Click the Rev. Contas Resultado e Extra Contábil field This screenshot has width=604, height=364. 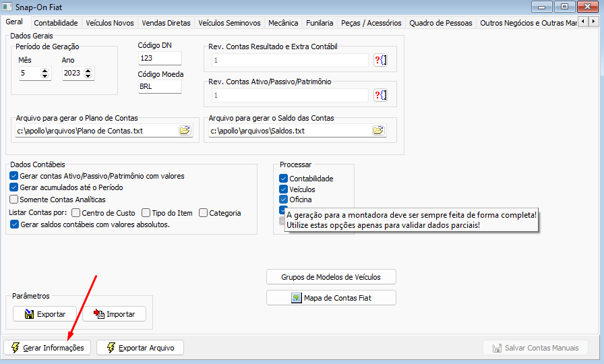tap(290, 60)
